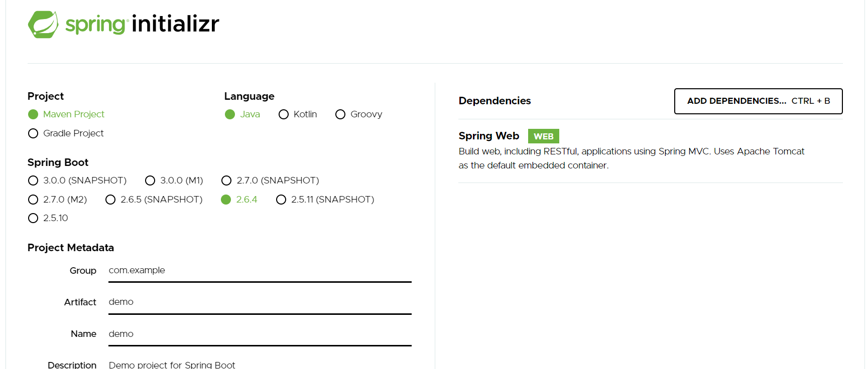The width and height of the screenshot is (868, 369).
Task: Choose Groovy as the language
Action: point(340,114)
